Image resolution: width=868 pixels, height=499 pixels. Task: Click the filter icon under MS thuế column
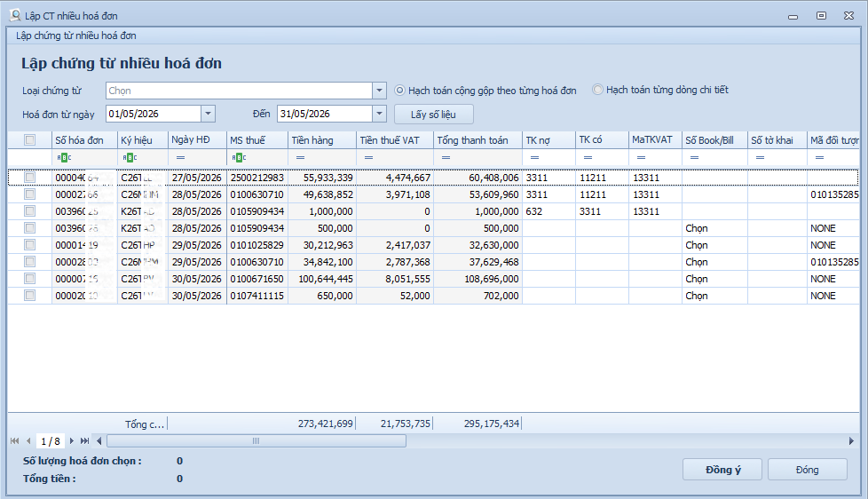pos(239,158)
